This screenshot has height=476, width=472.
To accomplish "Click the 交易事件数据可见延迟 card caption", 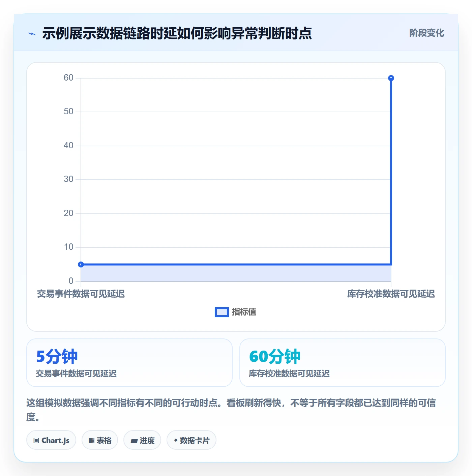I will pos(76,374).
